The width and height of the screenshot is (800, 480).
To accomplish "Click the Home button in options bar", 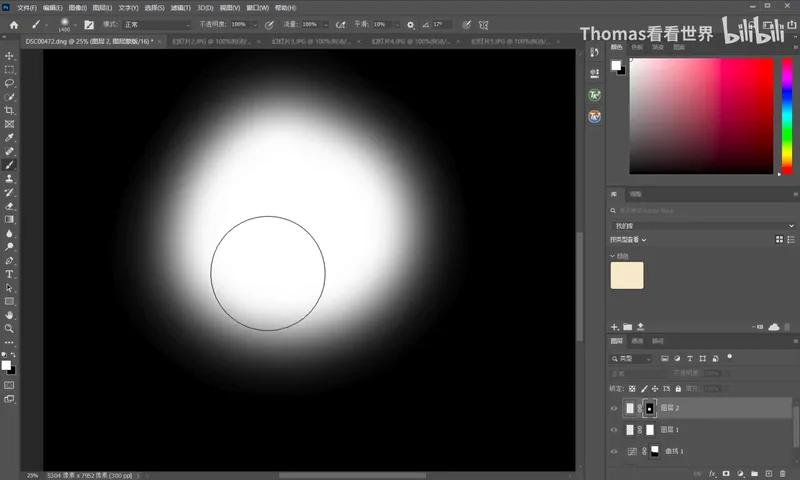I will pyautogui.click(x=14, y=24).
